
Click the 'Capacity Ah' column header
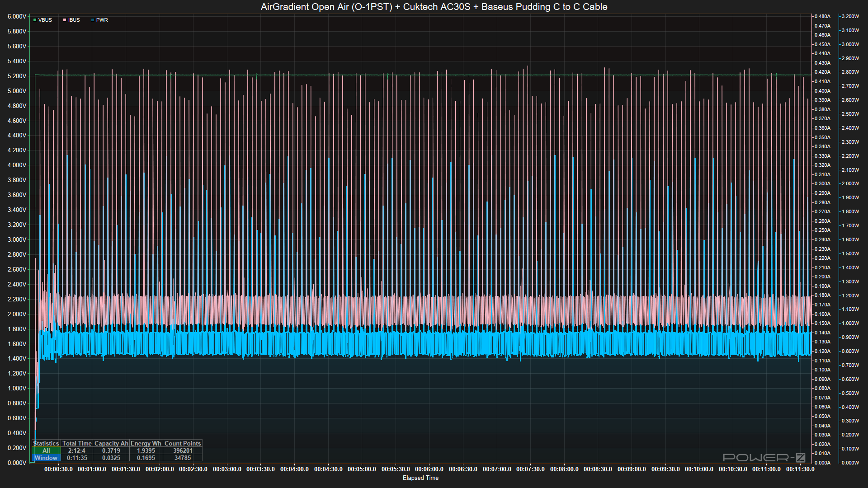click(x=111, y=443)
